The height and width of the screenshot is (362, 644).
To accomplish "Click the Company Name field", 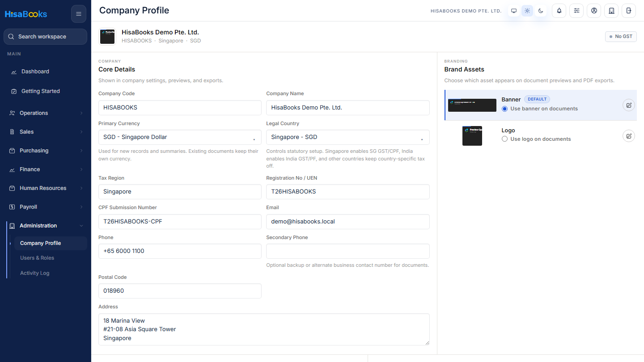I will (x=348, y=108).
